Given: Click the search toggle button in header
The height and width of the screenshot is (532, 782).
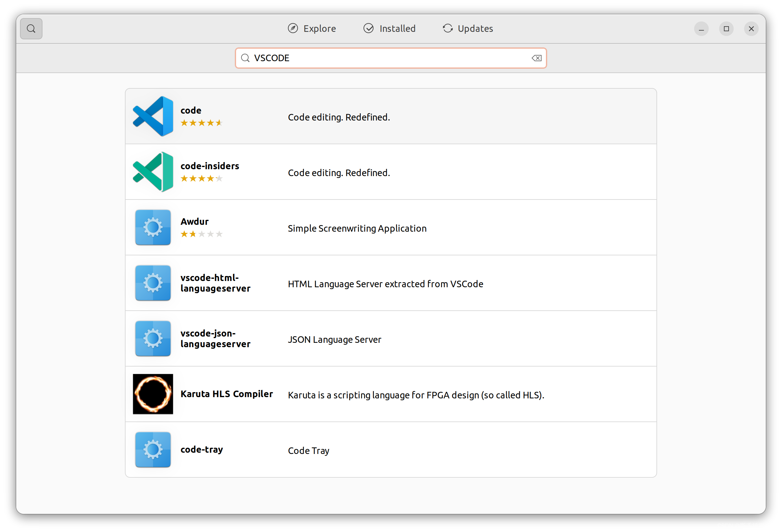Looking at the screenshot, I should (x=31, y=29).
